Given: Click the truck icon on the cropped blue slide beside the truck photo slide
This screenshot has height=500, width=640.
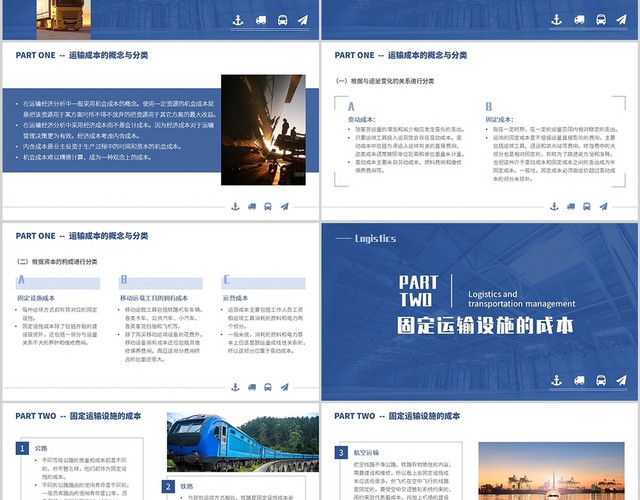Looking at the screenshot, I should 579,19.
